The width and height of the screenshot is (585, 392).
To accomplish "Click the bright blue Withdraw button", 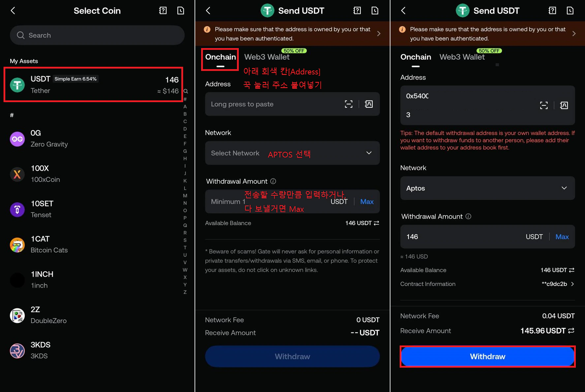I will click(487, 356).
